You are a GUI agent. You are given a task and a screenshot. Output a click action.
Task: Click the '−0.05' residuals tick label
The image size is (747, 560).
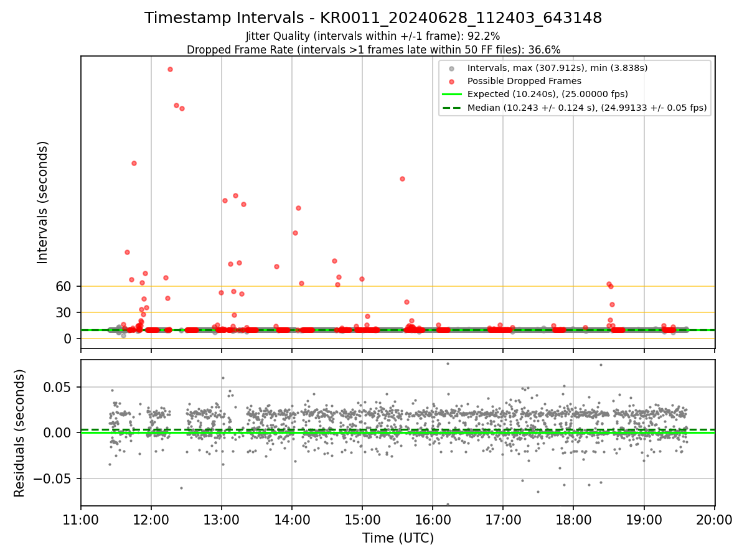(53, 478)
